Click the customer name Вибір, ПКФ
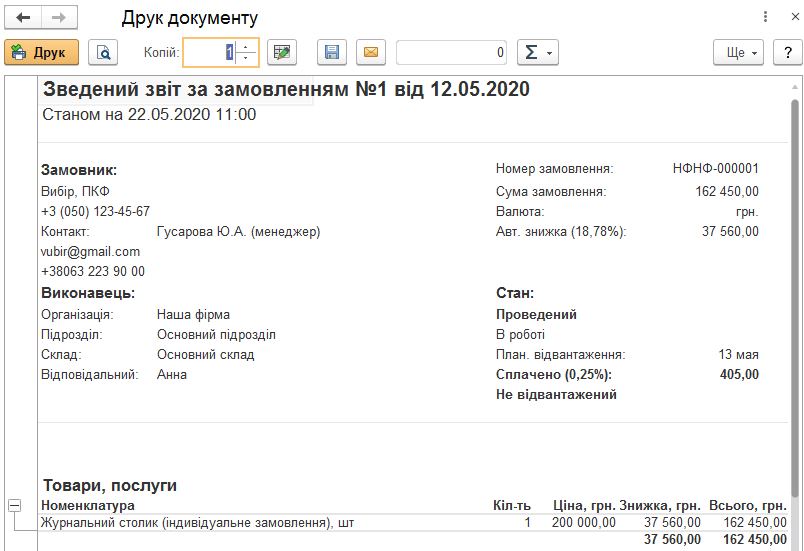 point(75,192)
